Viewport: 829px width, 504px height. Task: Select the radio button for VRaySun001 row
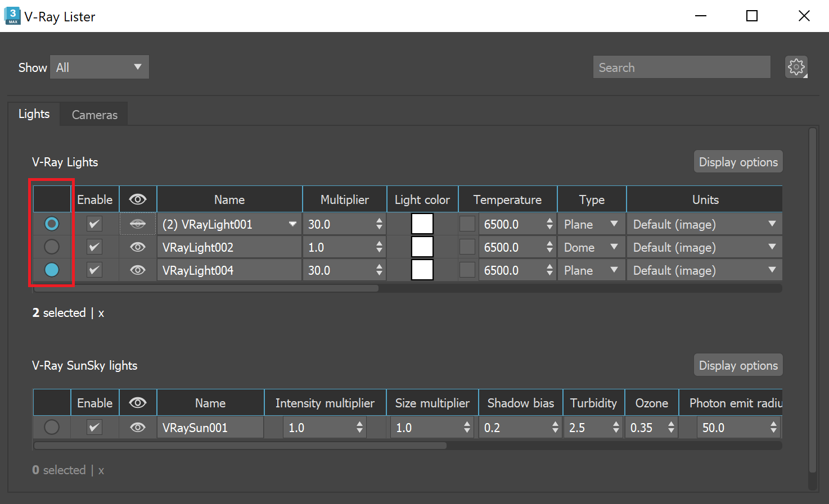point(52,427)
